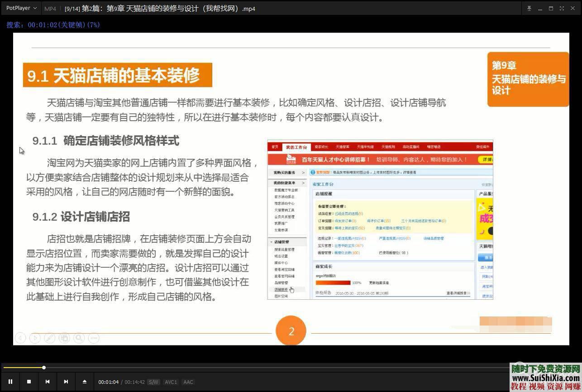
Task: Click the elapsed time 00:01:04 display
Action: click(x=109, y=382)
